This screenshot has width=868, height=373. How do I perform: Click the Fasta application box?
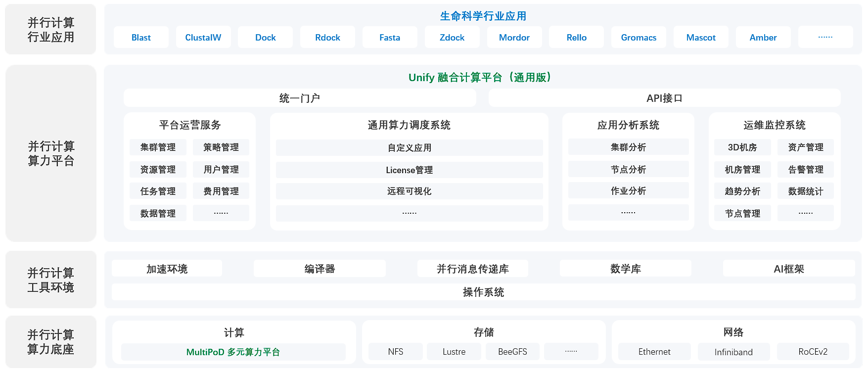click(390, 37)
